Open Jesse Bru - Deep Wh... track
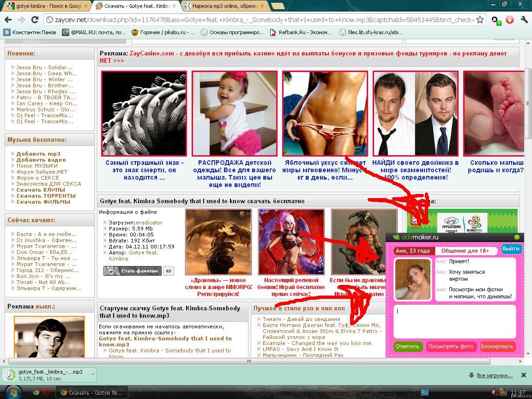 [47, 73]
